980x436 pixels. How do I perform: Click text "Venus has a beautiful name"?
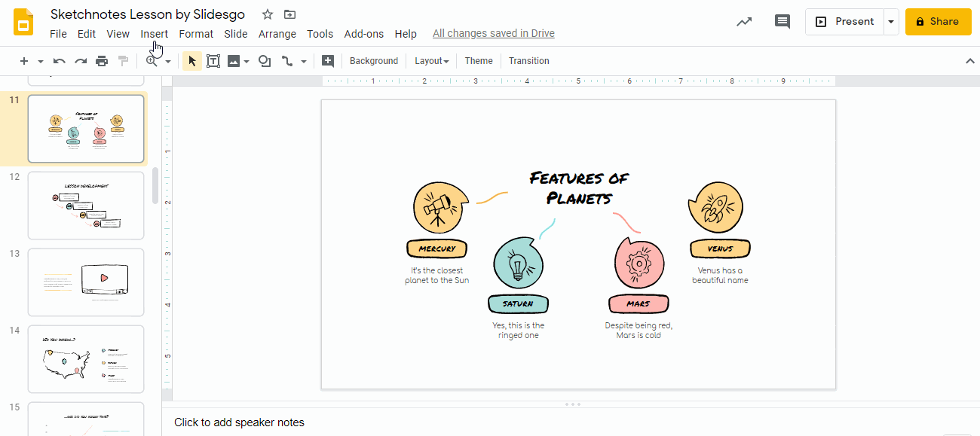tap(720, 276)
